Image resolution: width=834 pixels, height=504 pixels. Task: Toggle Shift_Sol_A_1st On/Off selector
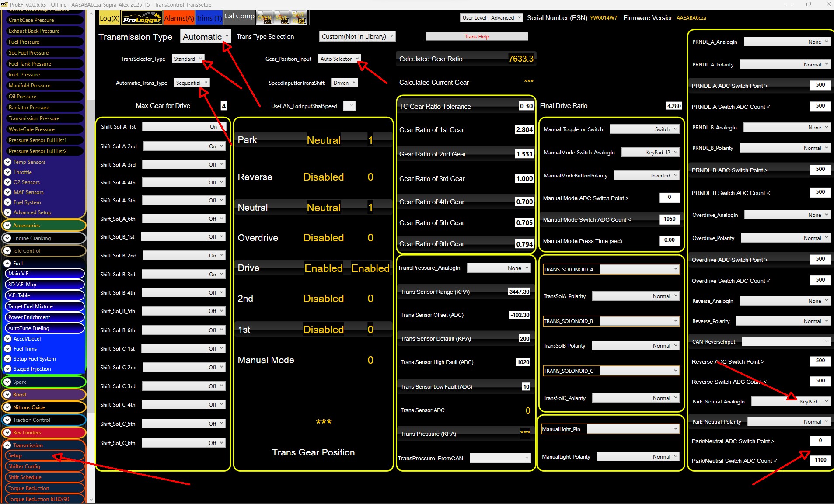coord(184,127)
